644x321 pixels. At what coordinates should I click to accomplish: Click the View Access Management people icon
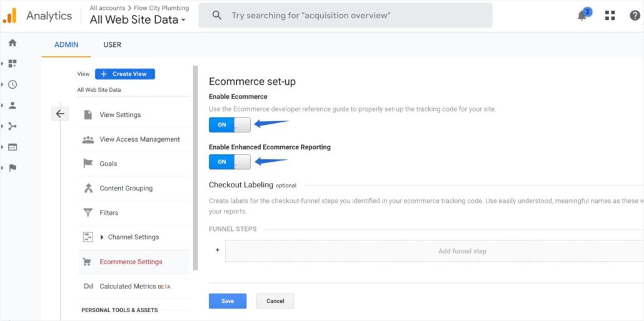point(88,139)
